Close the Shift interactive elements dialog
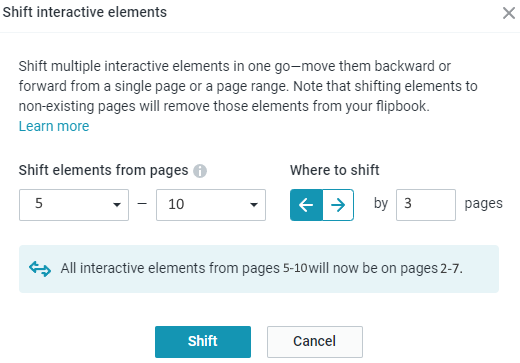This screenshot has height=363, width=520. [x=509, y=13]
